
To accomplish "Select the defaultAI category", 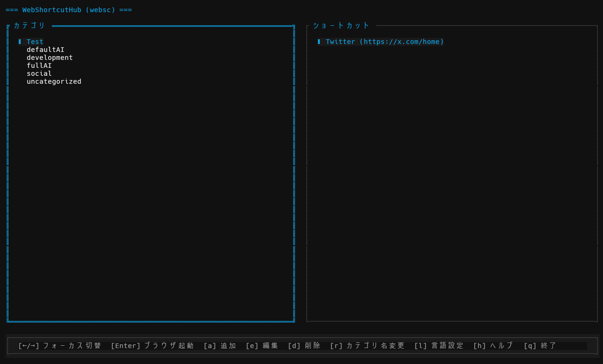I will 45,50.
